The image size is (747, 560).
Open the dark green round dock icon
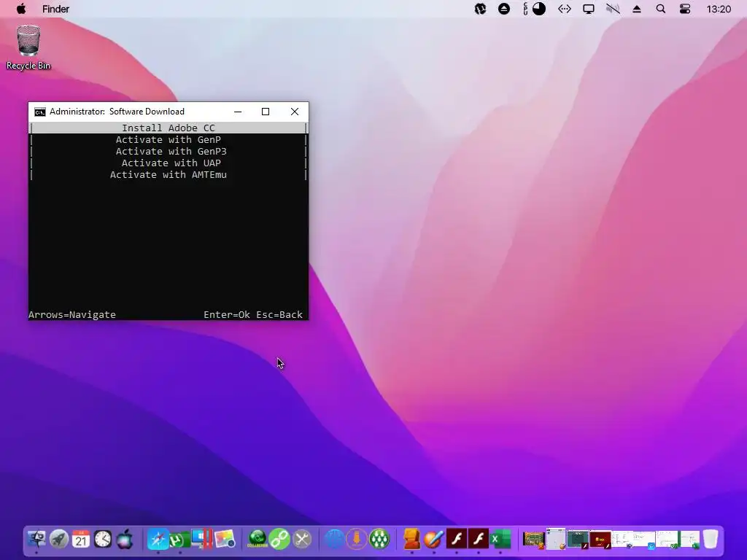258,539
